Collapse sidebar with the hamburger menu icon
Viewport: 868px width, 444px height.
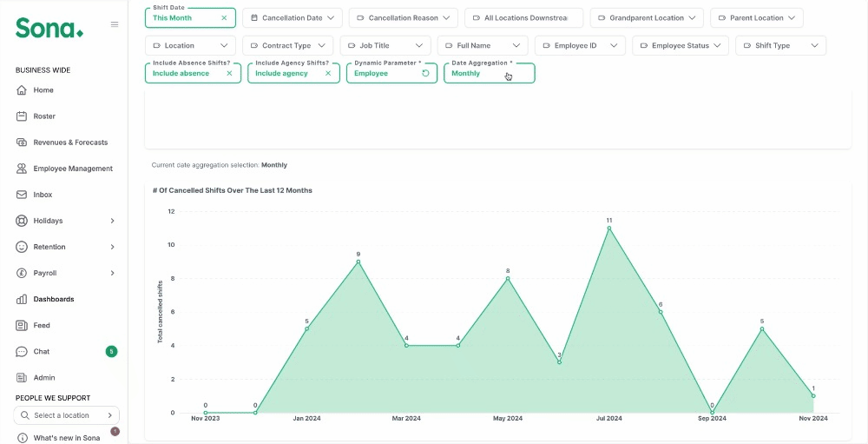(x=115, y=24)
